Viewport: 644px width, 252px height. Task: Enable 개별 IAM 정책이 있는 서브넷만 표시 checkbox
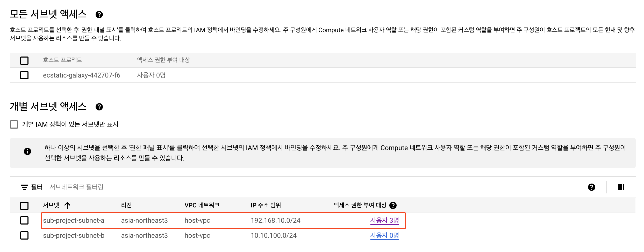14,124
